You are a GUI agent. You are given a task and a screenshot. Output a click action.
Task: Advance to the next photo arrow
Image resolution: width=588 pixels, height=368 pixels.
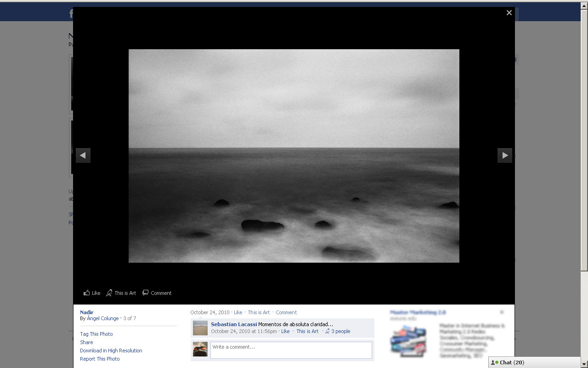[x=505, y=155]
